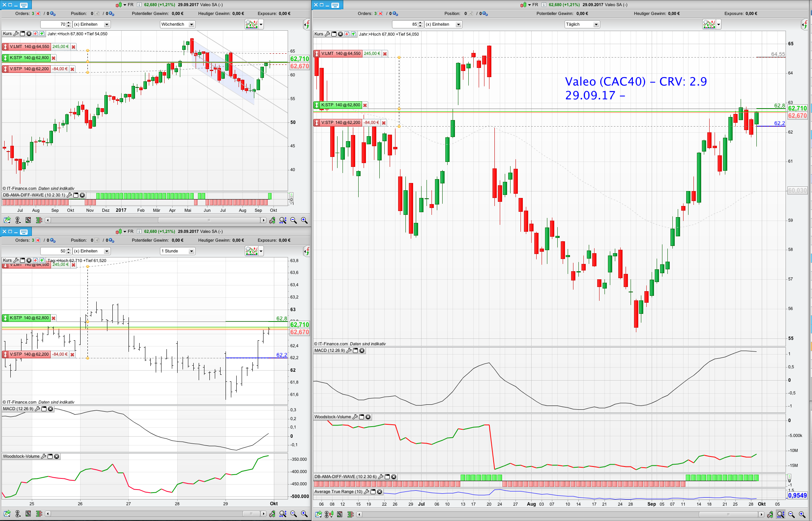Viewport: 812px width, 521px height.
Task: Click the share chart icon in the weekly panel
Action: pos(7,220)
